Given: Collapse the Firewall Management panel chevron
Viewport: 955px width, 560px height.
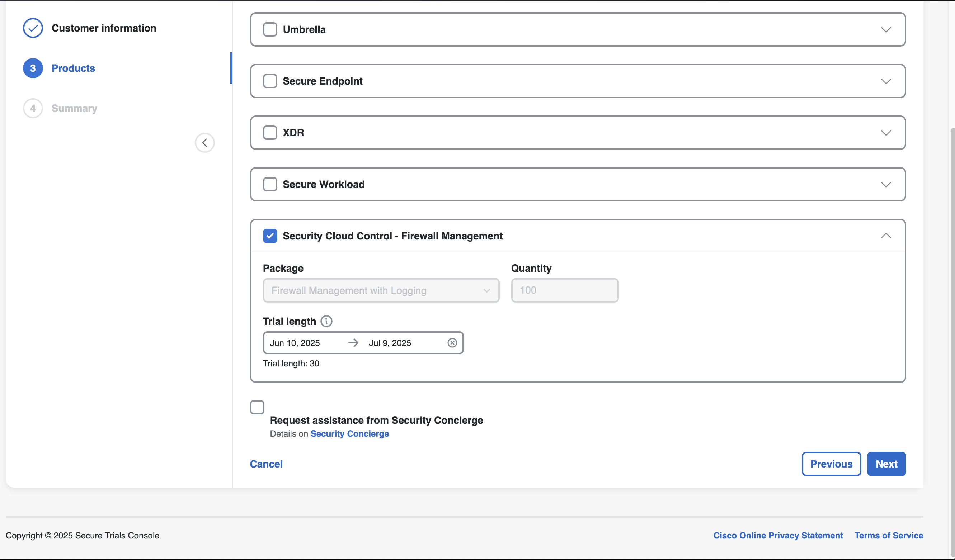Looking at the screenshot, I should 886,236.
